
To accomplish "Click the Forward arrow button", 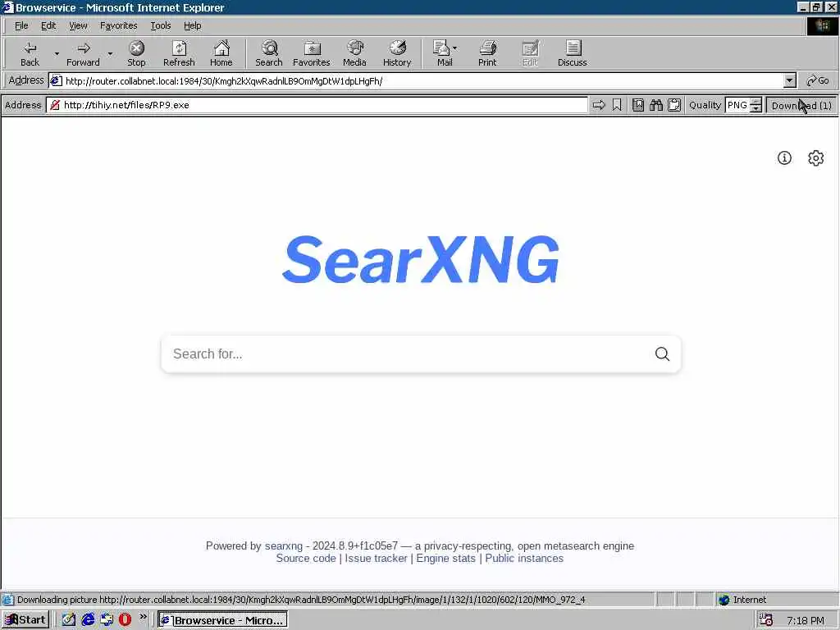I will [x=83, y=53].
